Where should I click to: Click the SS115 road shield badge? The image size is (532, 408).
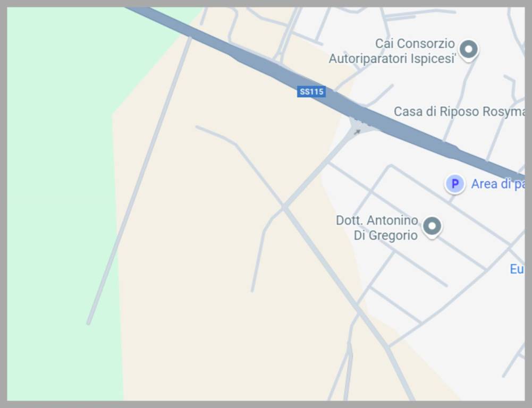[x=311, y=91]
